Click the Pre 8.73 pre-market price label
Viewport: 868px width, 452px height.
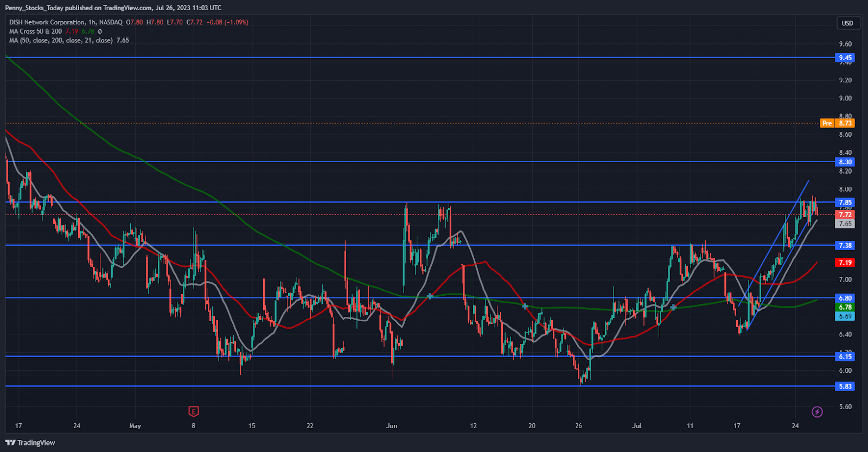coord(837,123)
